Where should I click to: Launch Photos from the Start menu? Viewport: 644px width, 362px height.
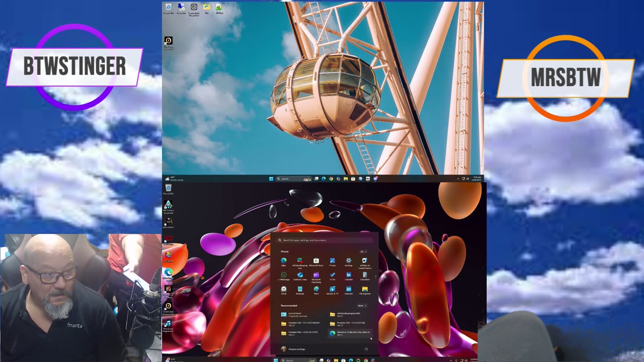[x=333, y=262]
